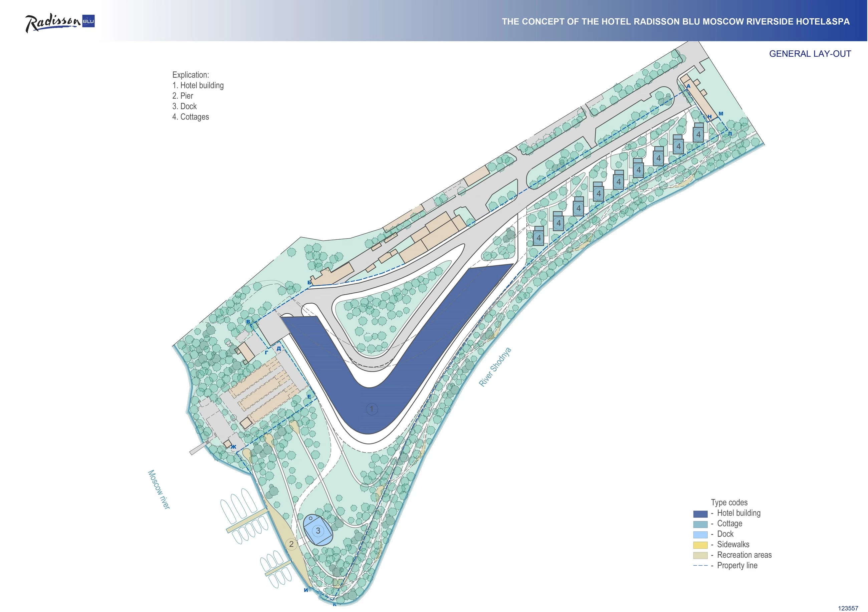Click the circled number 2 pier marker
Screen dimensions: 868x612
pos(291,544)
